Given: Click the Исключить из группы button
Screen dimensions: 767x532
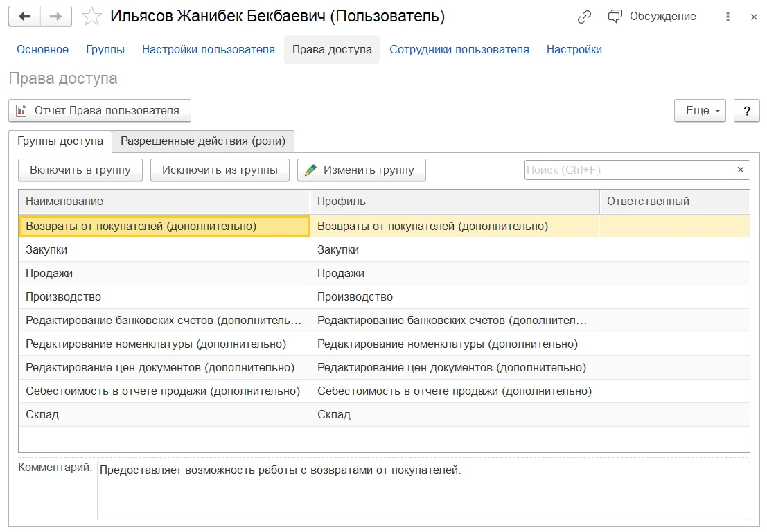Looking at the screenshot, I should pos(220,170).
